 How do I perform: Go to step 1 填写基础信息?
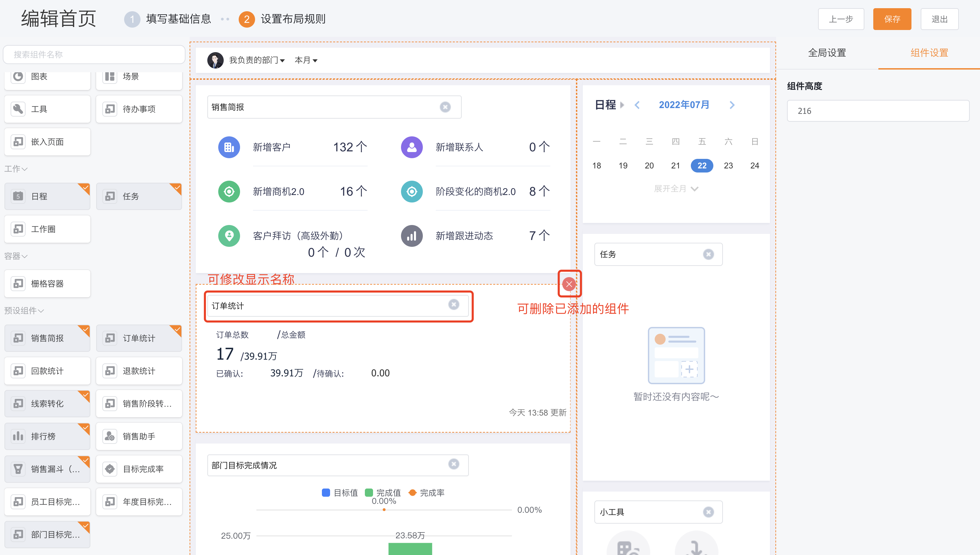(168, 19)
